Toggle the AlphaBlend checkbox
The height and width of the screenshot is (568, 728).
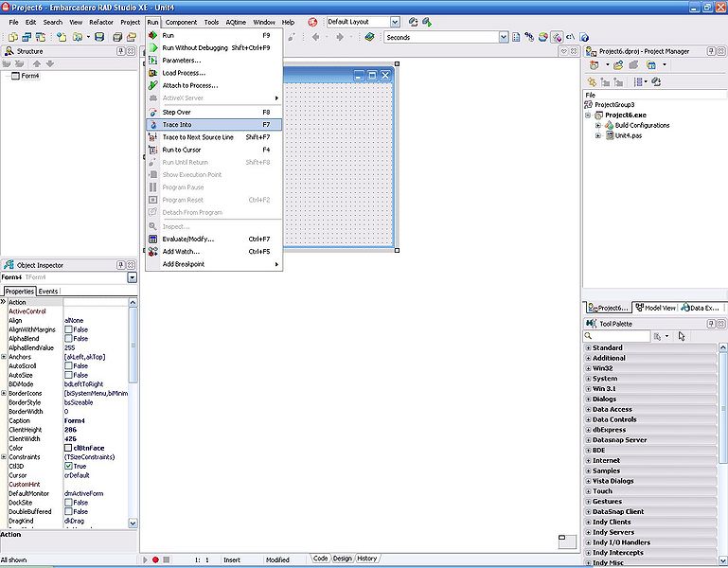coord(69,338)
